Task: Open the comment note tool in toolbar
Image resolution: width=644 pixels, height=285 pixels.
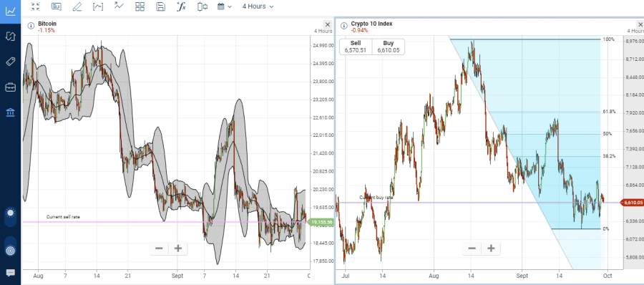Action: [x=57, y=6]
